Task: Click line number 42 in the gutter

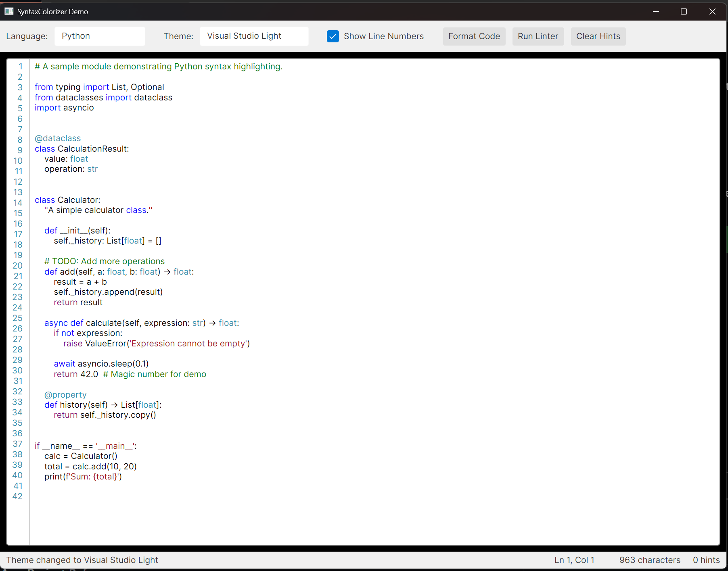Action: point(17,496)
